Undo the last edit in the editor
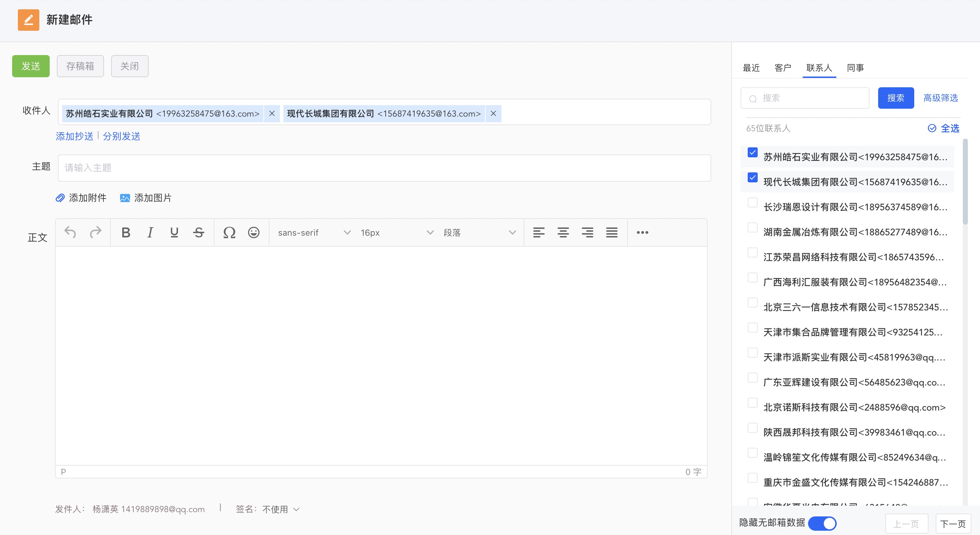The image size is (980, 535). tap(70, 232)
